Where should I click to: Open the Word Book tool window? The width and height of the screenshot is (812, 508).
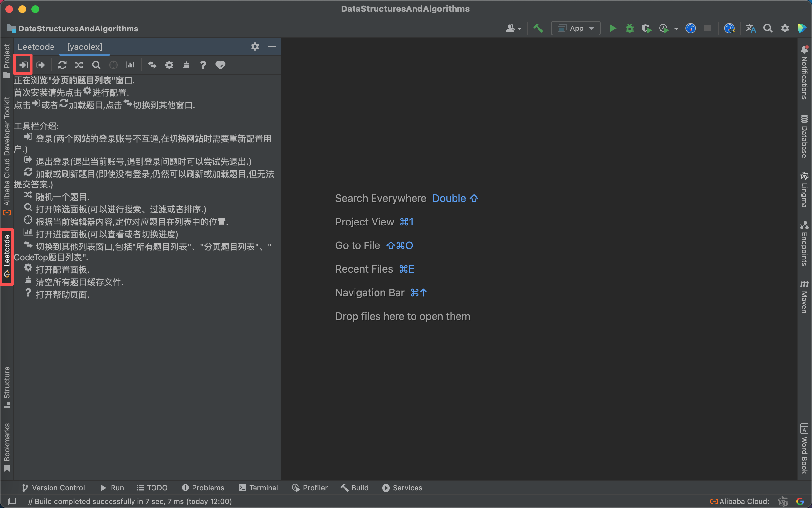click(804, 449)
